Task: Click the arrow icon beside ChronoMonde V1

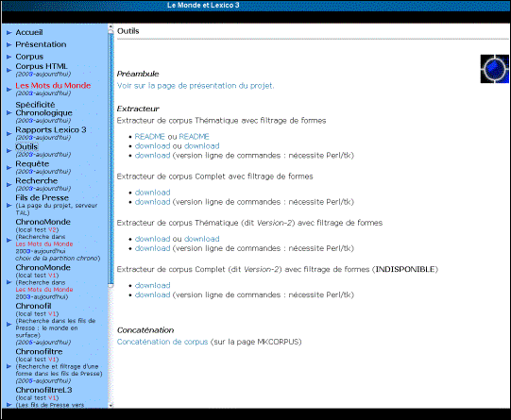Action: 9,282
